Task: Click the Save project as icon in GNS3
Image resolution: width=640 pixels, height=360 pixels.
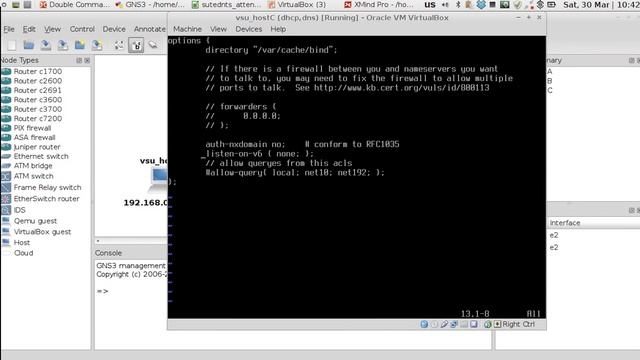Action: pos(63,45)
